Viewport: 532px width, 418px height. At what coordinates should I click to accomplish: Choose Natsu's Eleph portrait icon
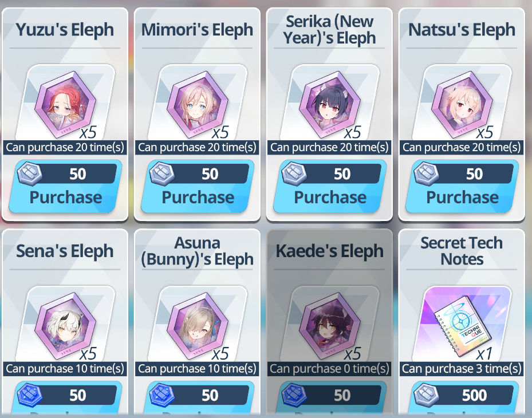(x=462, y=104)
